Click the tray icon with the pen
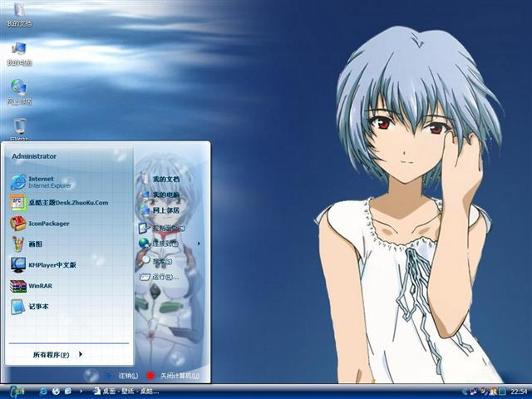This screenshot has height=399, width=532. click(483, 392)
